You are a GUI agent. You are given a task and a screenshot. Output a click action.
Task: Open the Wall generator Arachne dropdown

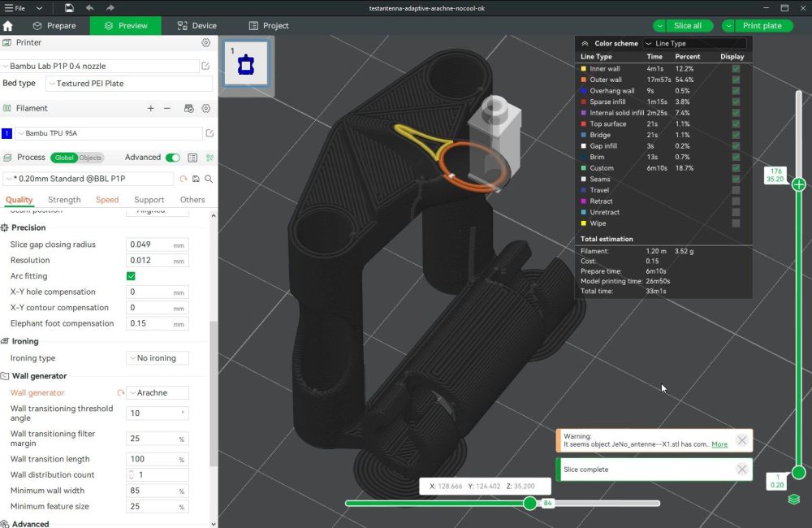point(158,393)
